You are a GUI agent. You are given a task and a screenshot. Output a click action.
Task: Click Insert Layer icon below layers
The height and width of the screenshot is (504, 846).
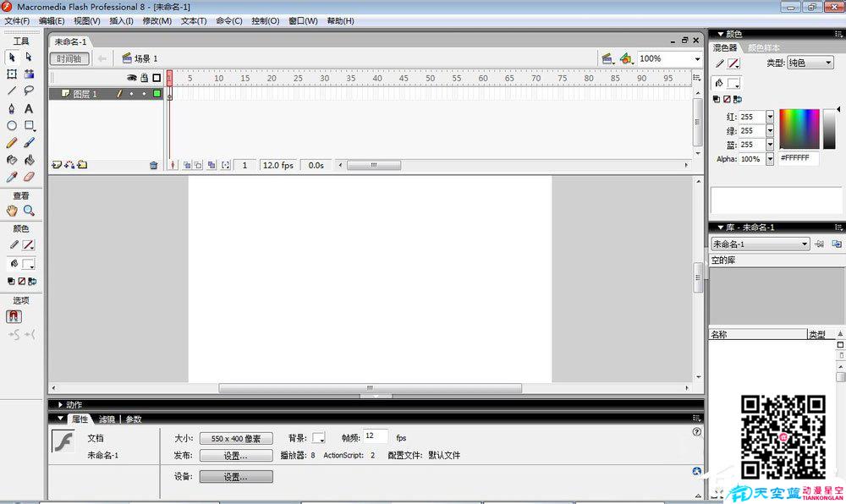pos(56,165)
